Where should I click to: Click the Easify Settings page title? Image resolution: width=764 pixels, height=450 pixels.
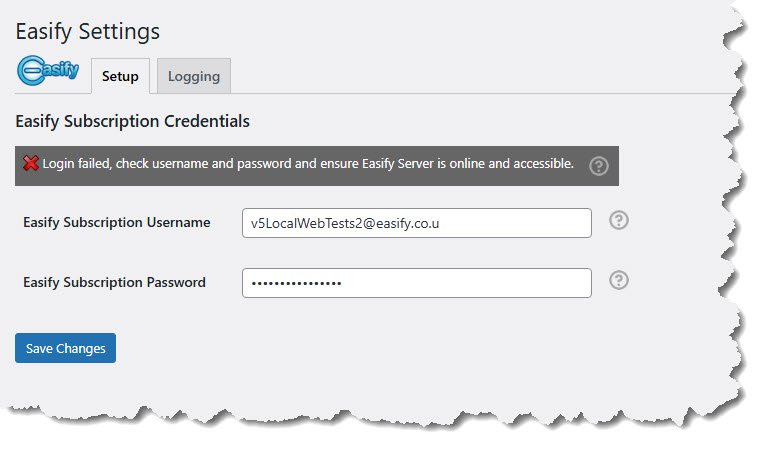(87, 31)
